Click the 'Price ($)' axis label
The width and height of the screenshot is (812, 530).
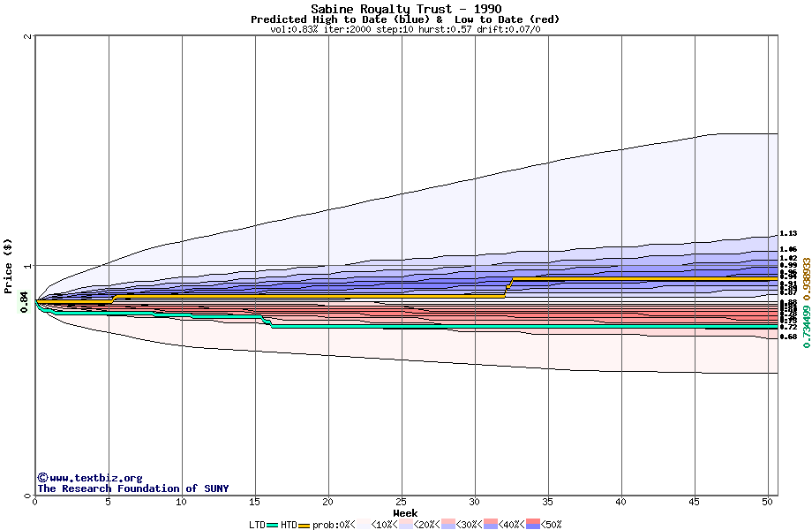coord(8,266)
